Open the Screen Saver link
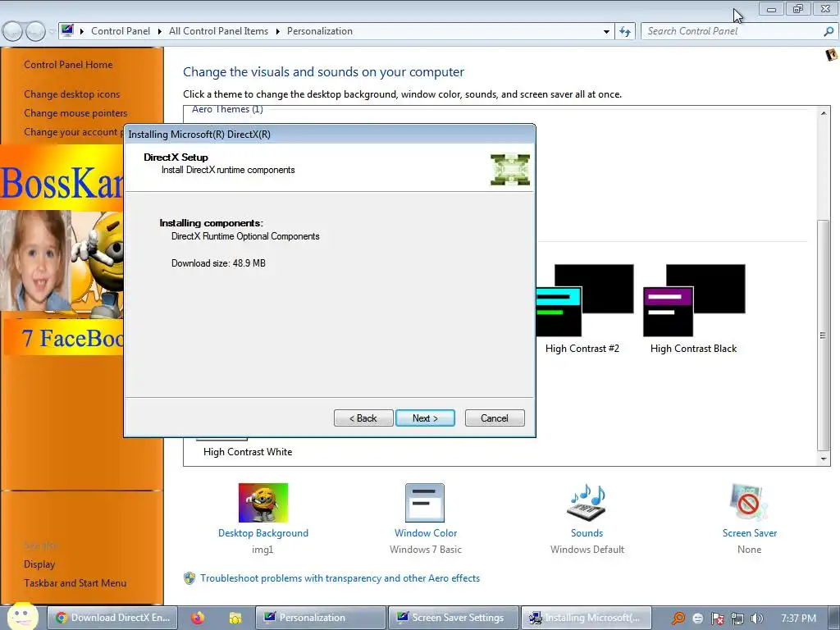Screen dimensions: 840x630 [x=750, y=533]
